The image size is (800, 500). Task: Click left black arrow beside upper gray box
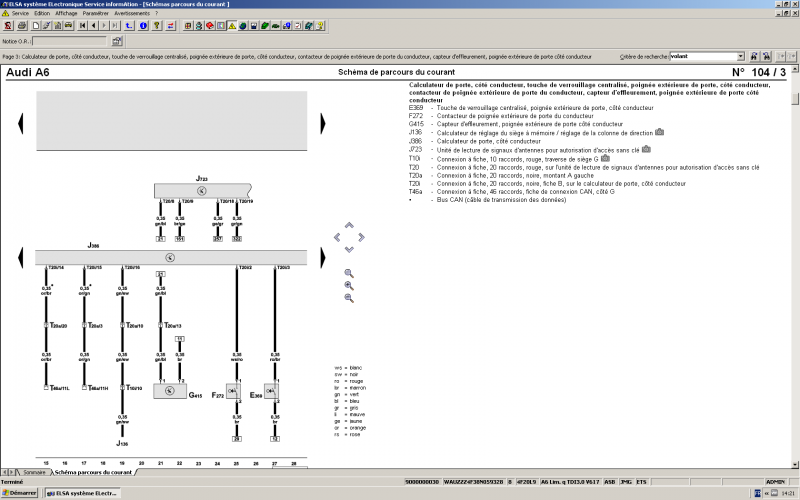click(20, 123)
